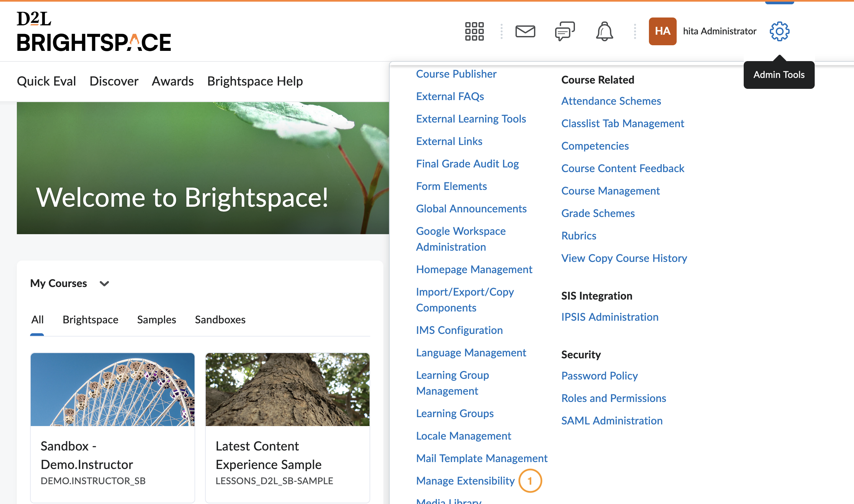Open Attendance Schemes link
The height and width of the screenshot is (504, 854).
coord(611,101)
